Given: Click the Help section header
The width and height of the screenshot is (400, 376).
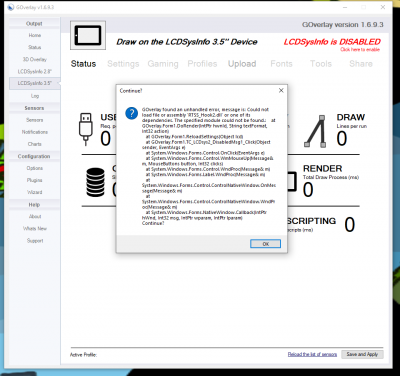Looking at the screenshot, I should pyautogui.click(x=34, y=204).
